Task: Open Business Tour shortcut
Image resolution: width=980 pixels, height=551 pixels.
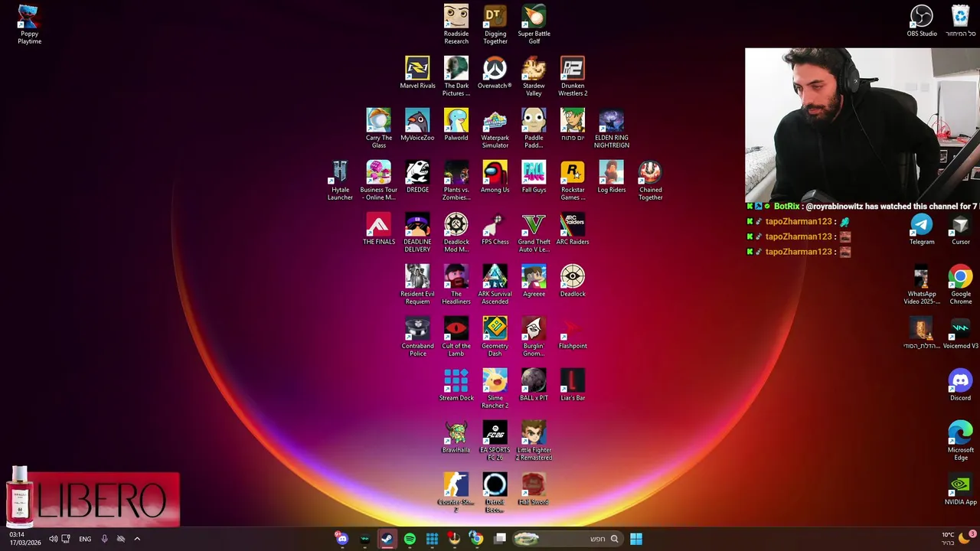Action: click(379, 181)
